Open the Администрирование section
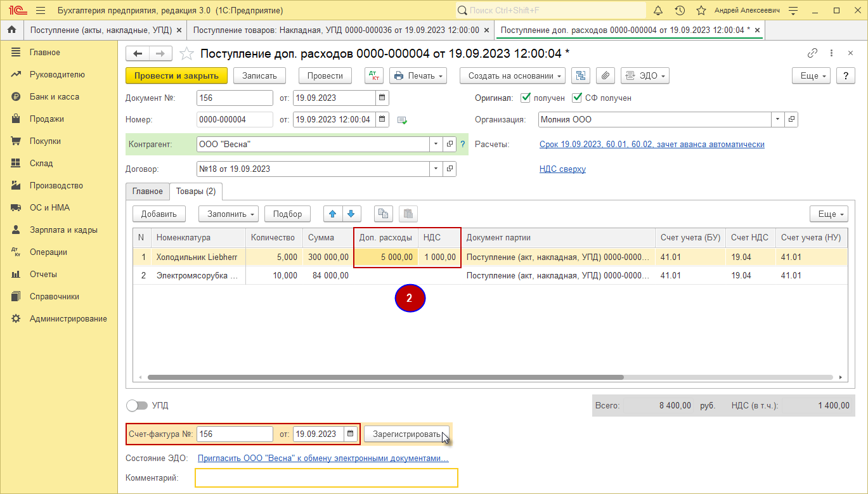 (x=68, y=318)
